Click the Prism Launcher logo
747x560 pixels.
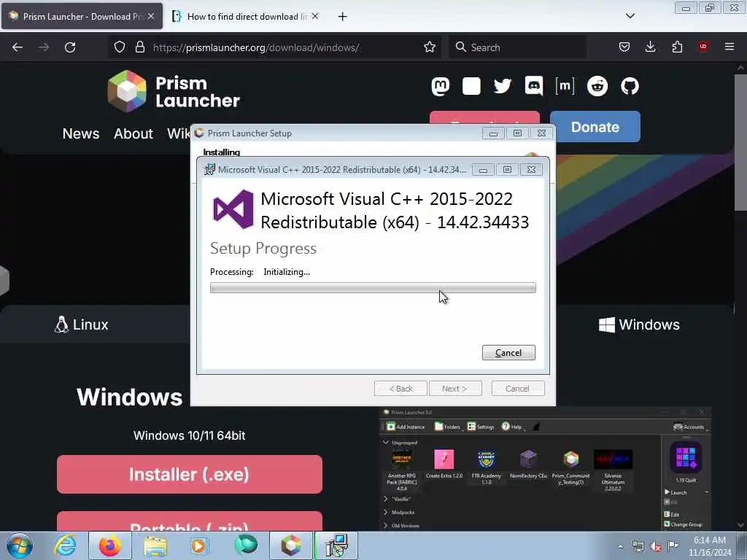174,91
